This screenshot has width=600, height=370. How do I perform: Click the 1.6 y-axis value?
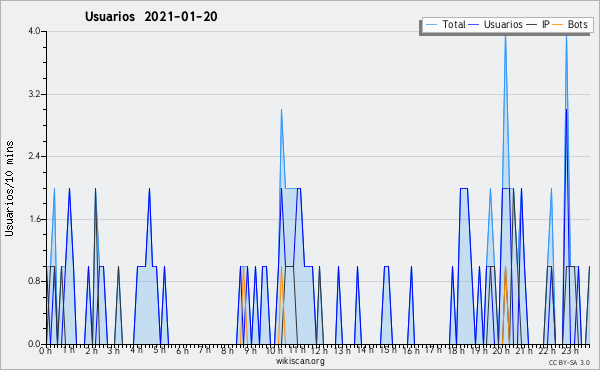tap(34, 219)
